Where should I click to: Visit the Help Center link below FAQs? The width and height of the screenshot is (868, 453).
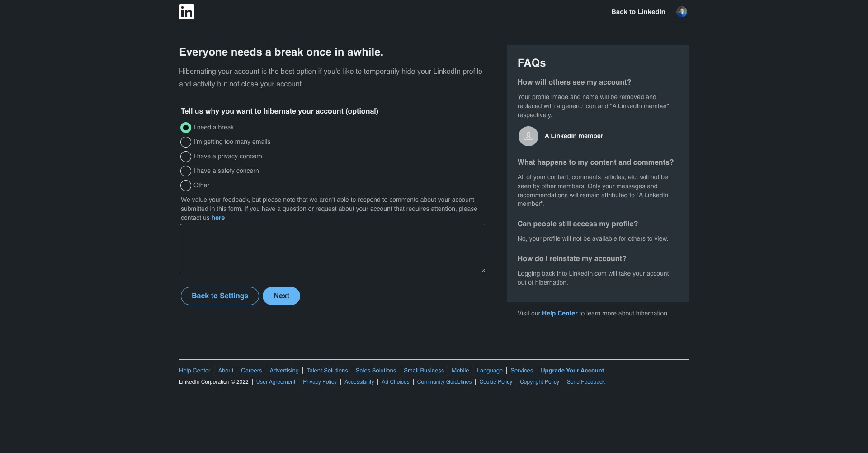(x=559, y=314)
